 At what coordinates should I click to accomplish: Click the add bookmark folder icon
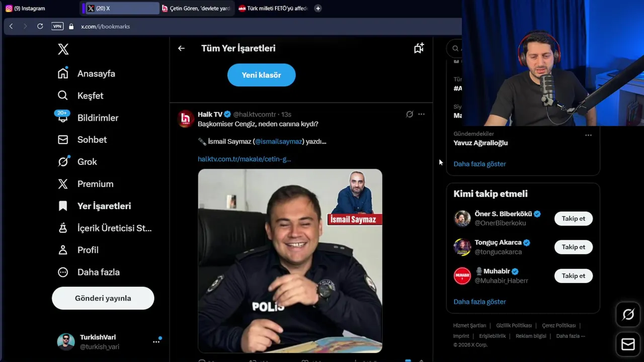point(419,48)
